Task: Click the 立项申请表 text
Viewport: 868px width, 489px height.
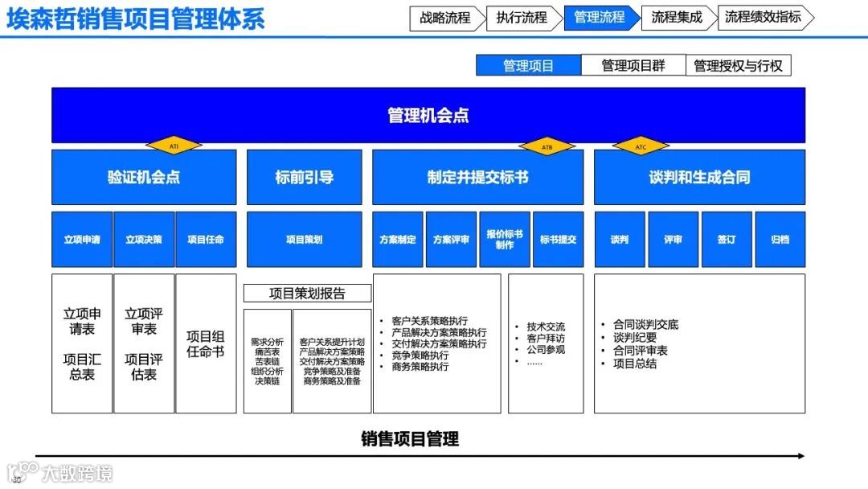Action: click(82, 321)
